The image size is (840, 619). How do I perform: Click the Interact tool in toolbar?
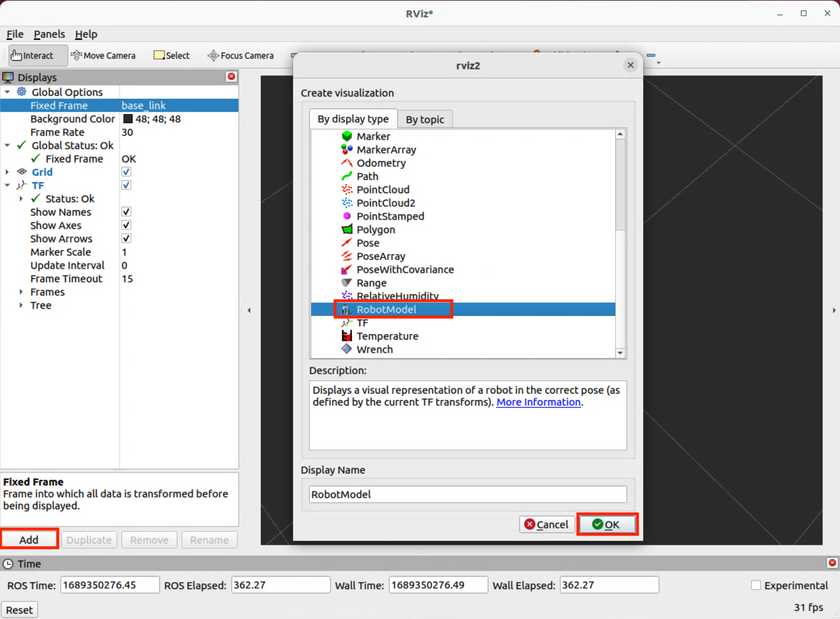(x=38, y=55)
